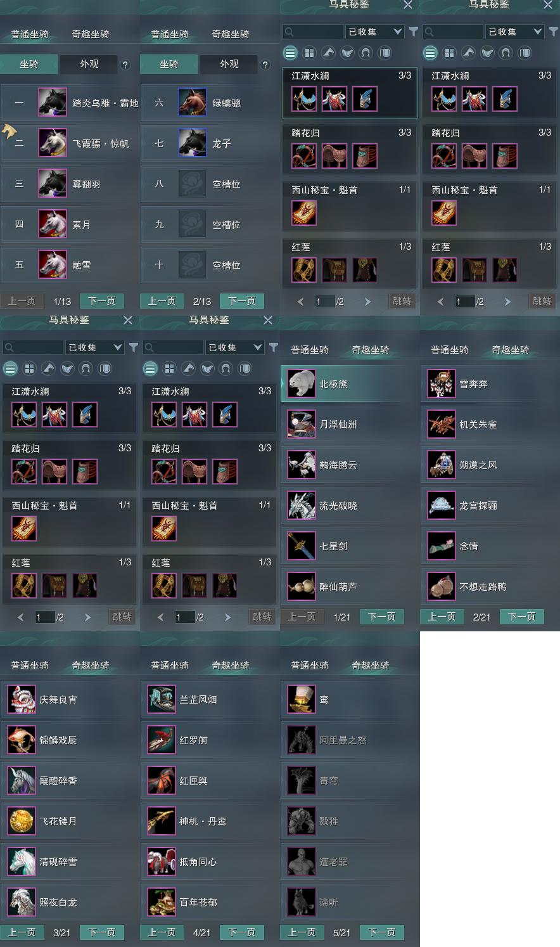Screen dimensions: 560x947
Task: Click the 机关朱雀 mount icon
Action: (x=442, y=424)
